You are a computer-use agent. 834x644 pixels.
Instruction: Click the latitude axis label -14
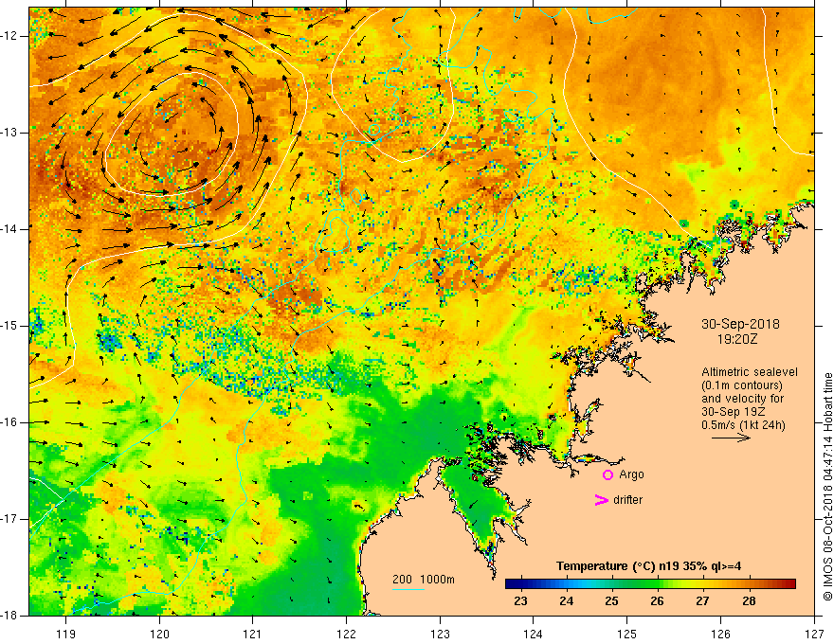[x=10, y=229]
